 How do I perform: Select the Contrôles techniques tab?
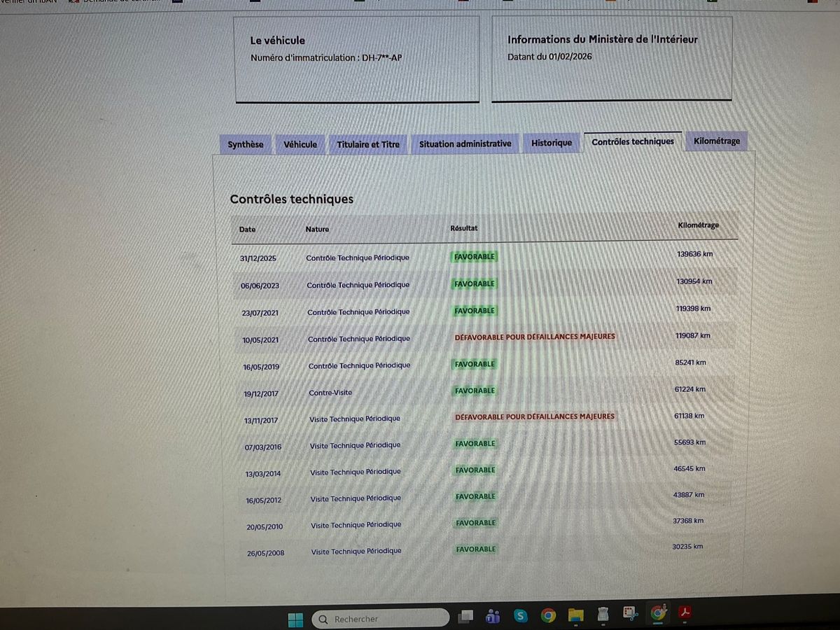tap(633, 141)
